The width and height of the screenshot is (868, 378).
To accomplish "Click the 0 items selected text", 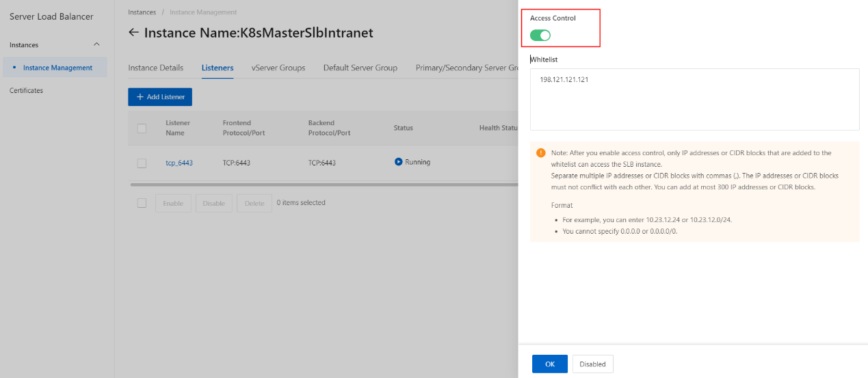I will [x=301, y=203].
